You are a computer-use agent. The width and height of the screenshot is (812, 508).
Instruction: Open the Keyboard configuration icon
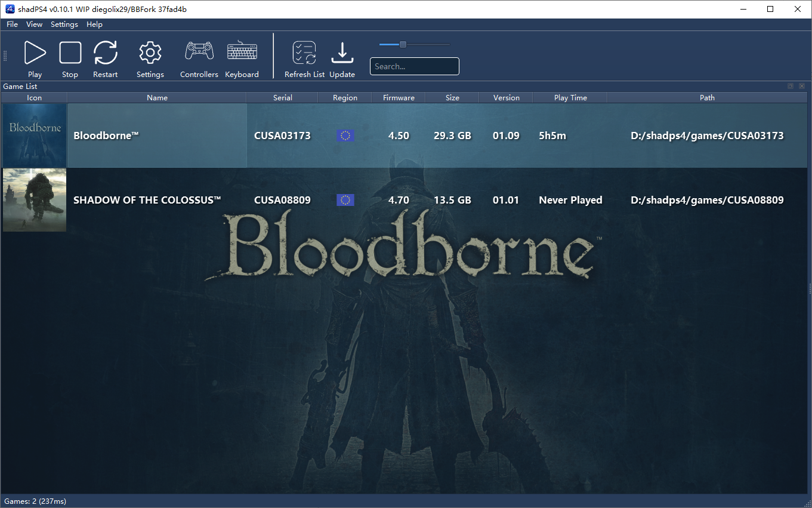tap(242, 51)
